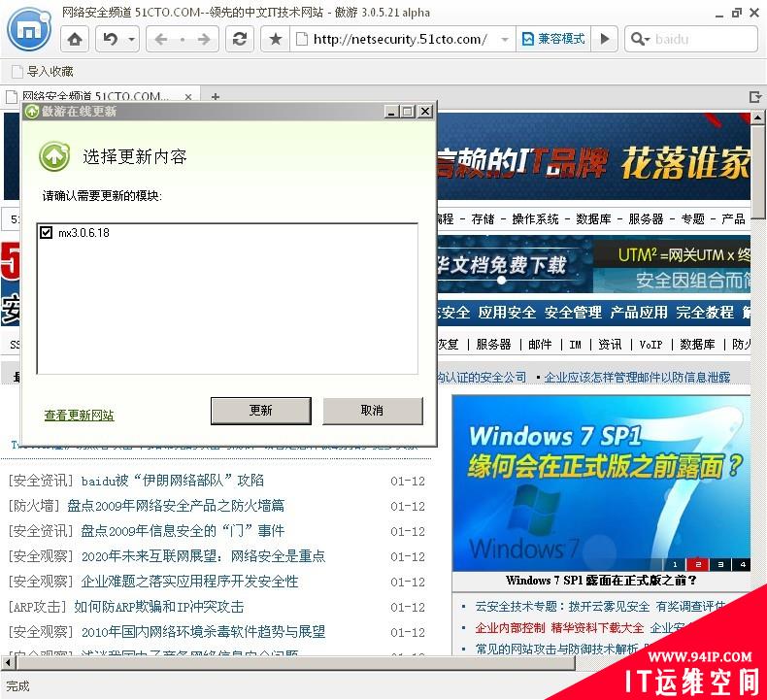Click the IM sub-category link
Viewport: 767px width, 700px height.
[575, 345]
